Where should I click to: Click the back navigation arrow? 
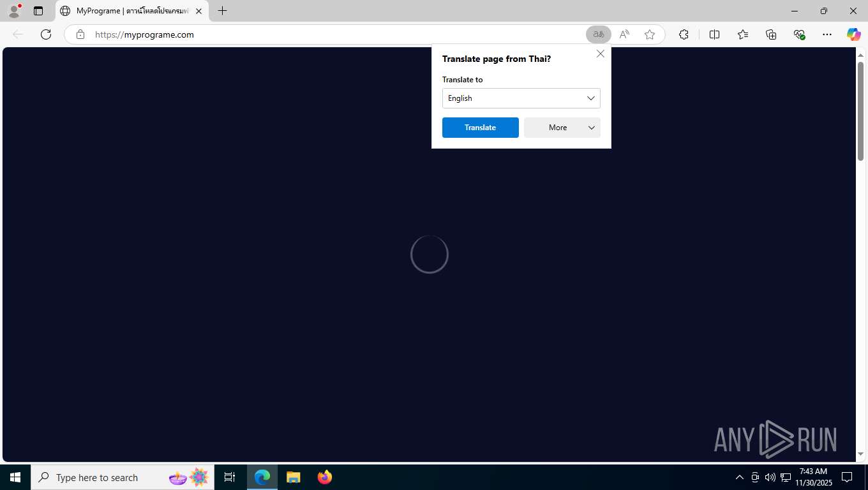click(18, 34)
